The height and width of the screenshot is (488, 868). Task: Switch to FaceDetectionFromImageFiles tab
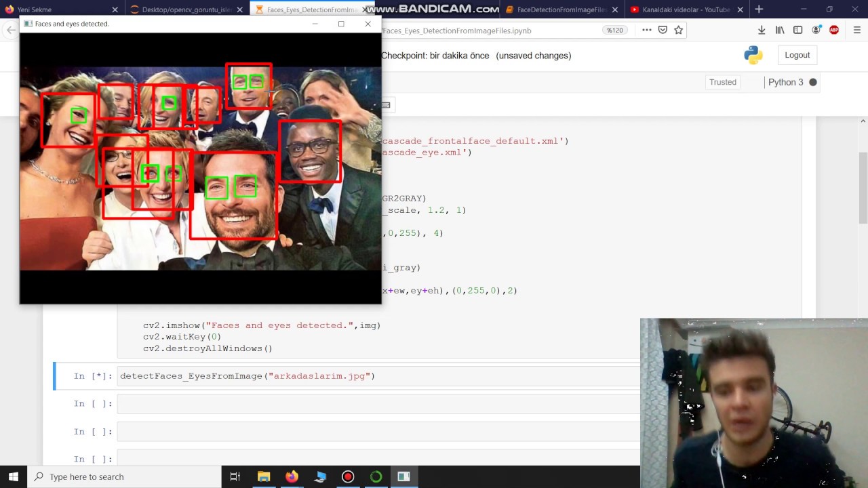pyautogui.click(x=561, y=9)
